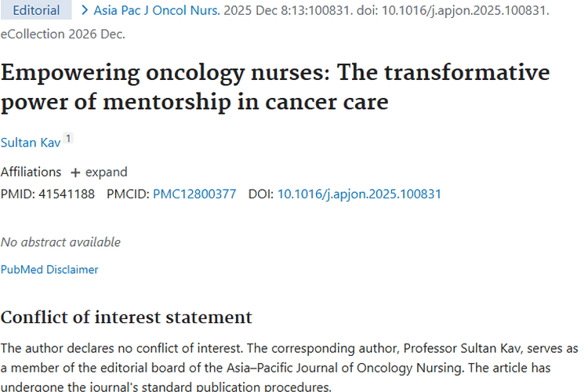The width and height of the screenshot is (588, 392).
Task: Click the conflict of interest paragraph text
Action: (x=289, y=367)
